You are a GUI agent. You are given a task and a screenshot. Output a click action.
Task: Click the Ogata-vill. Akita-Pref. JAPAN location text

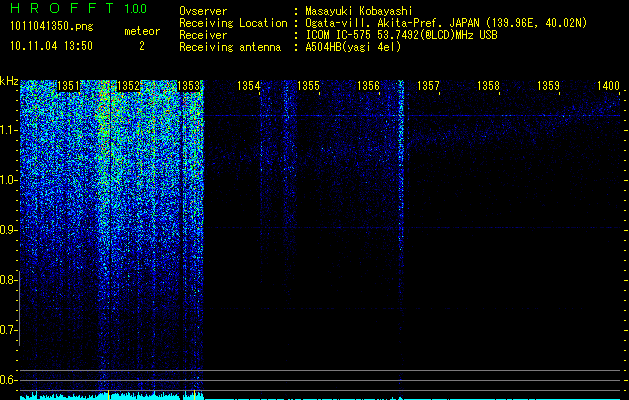coord(446,23)
